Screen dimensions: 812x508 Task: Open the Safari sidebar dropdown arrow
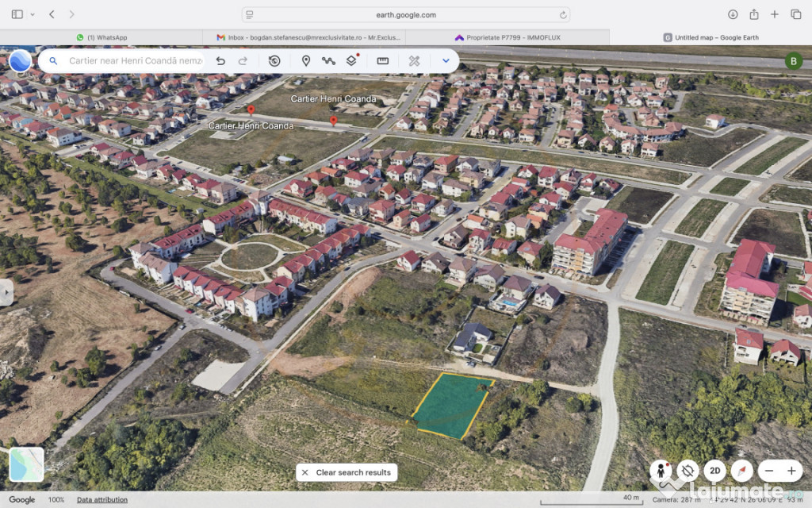point(32,14)
